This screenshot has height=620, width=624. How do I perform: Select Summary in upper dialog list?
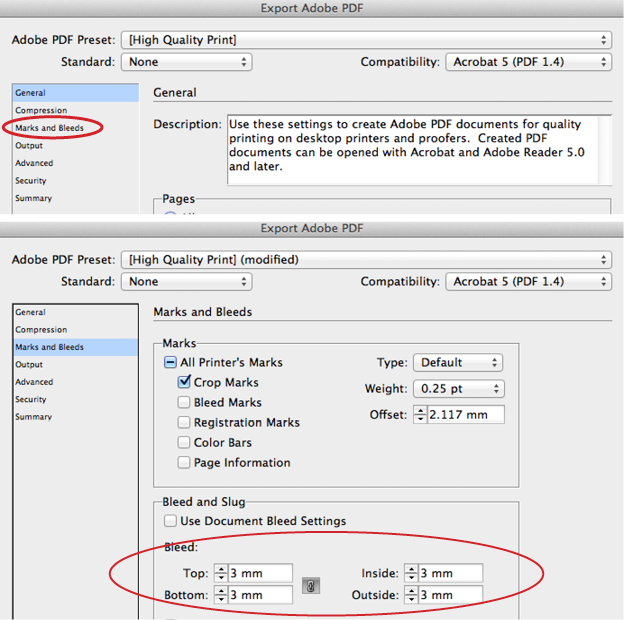(x=76, y=198)
